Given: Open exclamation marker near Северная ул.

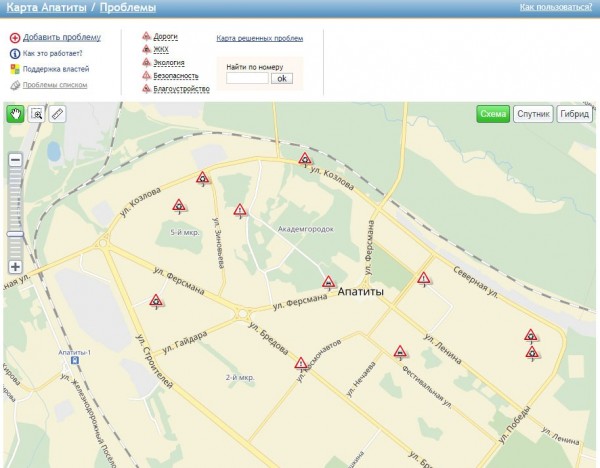Looking at the screenshot, I should pos(424,279).
